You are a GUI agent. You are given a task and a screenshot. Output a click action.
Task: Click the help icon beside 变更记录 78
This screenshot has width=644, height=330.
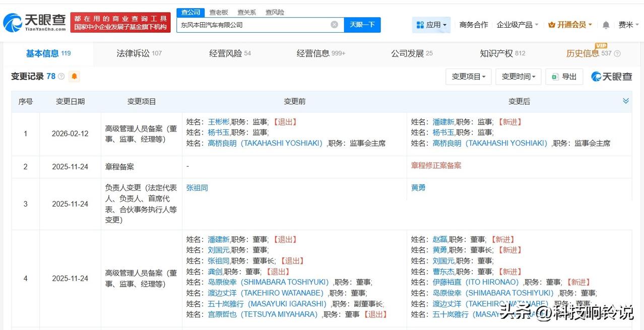[61, 77]
